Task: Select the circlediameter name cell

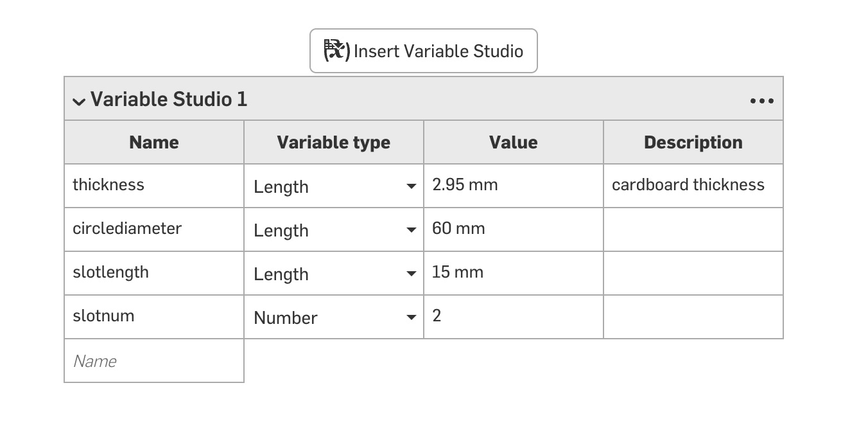Action: click(x=154, y=229)
